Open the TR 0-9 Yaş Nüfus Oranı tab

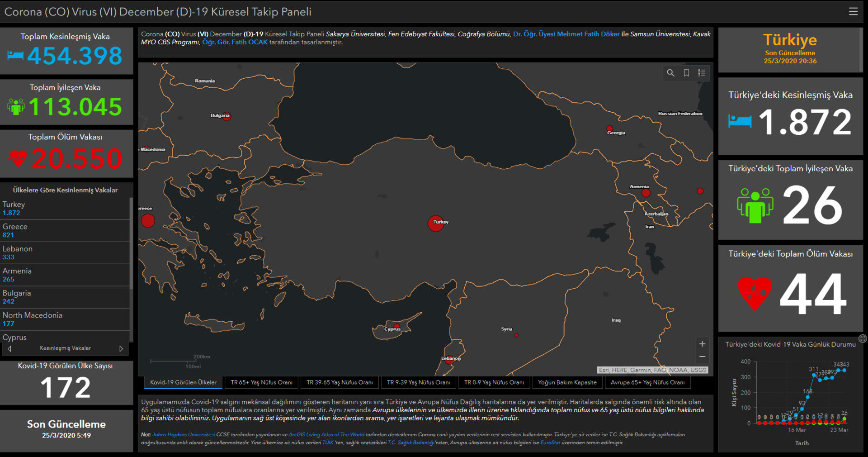(494, 382)
